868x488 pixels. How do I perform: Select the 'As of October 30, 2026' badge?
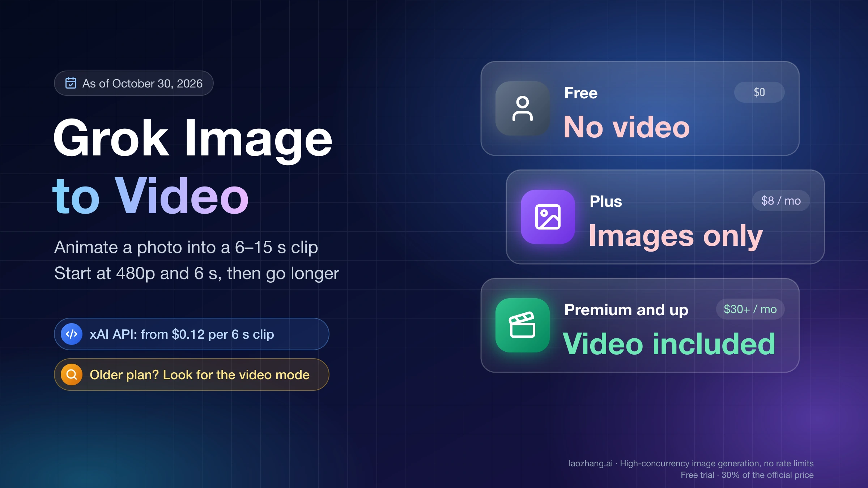(x=134, y=83)
